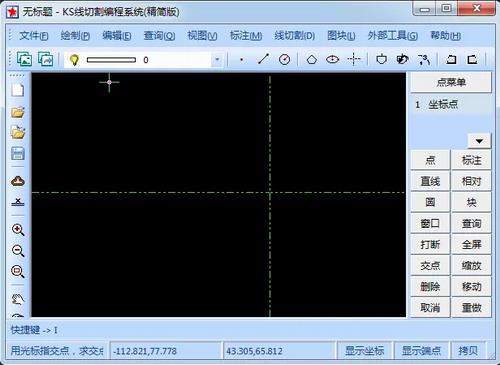The width and height of the screenshot is (500, 365).
Task: Select the hand pan tool
Action: pyautogui.click(x=18, y=299)
